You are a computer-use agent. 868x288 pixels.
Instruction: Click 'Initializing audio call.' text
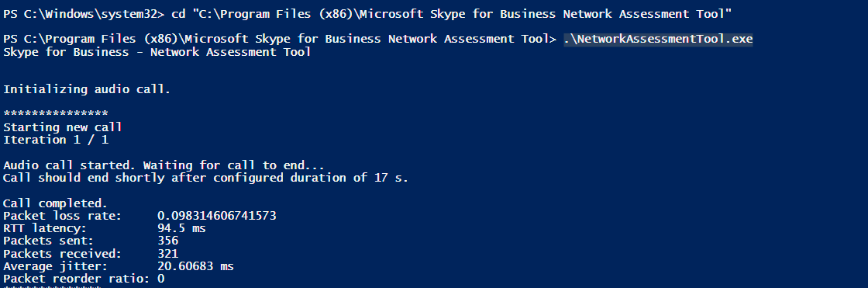pyautogui.click(x=87, y=89)
